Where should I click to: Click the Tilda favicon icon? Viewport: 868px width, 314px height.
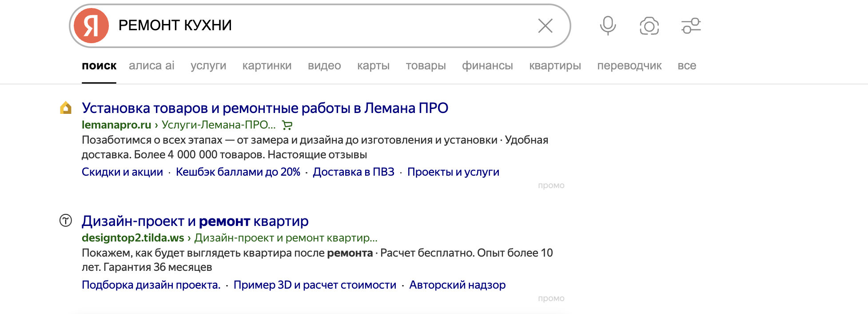(x=66, y=220)
